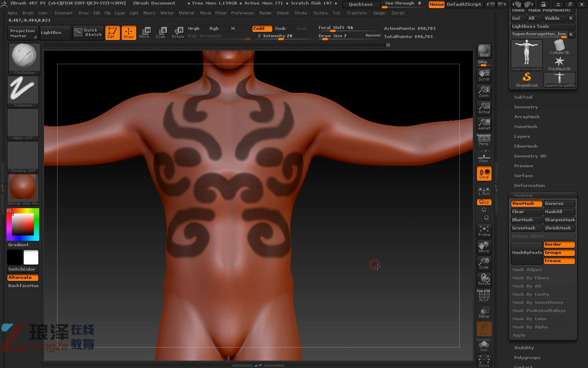Disable the Zadd mode
Image resolution: width=588 pixels, height=368 pixels.
coord(262,28)
